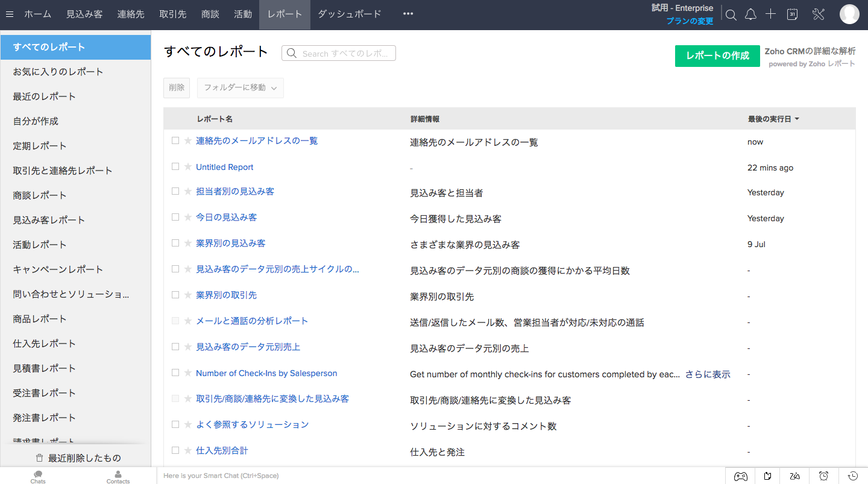
Task: Go to the ダッシュボード tab
Action: (x=350, y=14)
